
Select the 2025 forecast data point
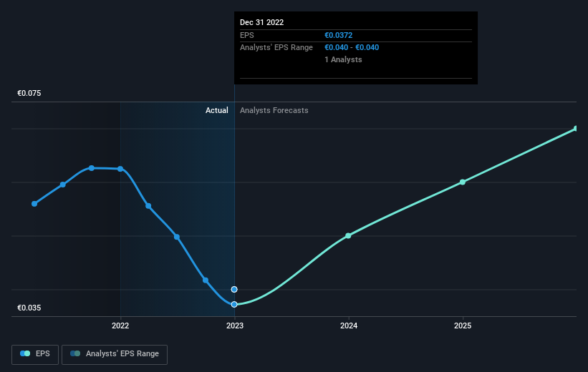463,182
